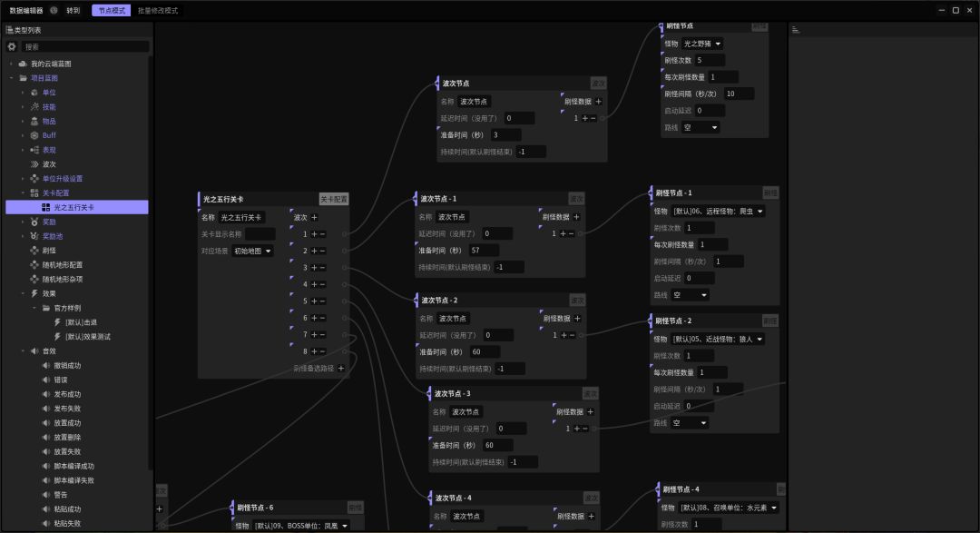Click the 波次 chevrons icon in the tree
Viewport: 980px width, 533px height.
pyautogui.click(x=34, y=164)
